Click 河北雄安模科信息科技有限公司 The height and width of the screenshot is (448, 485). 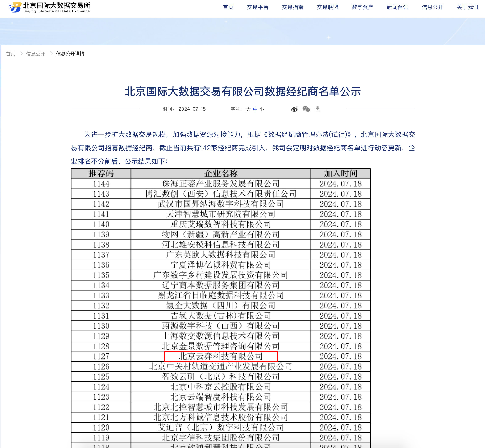[221, 245]
